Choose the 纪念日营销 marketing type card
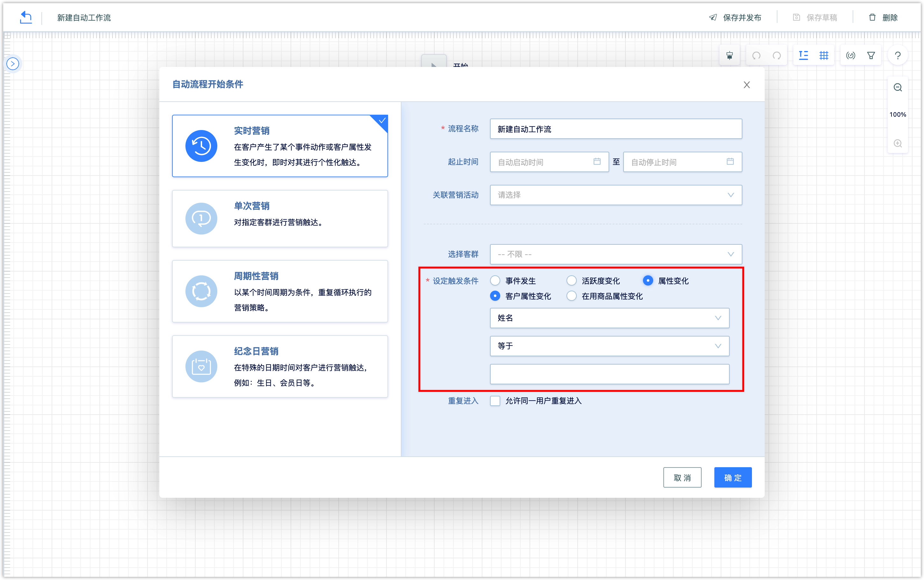 click(280, 366)
